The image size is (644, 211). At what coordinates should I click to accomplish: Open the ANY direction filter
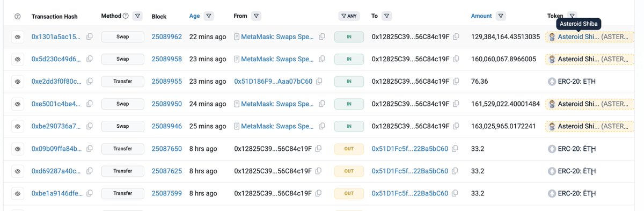[349, 16]
